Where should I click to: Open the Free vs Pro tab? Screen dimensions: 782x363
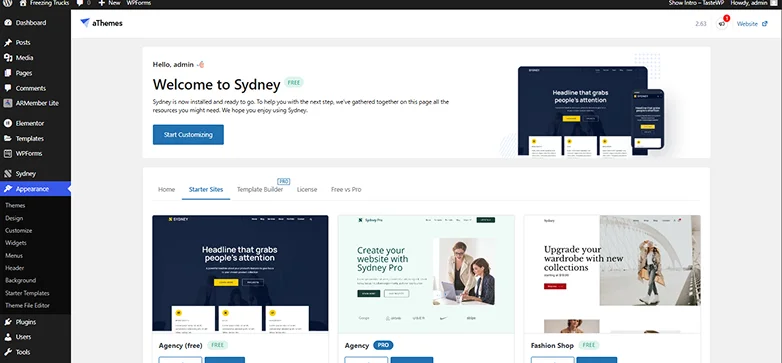point(346,189)
